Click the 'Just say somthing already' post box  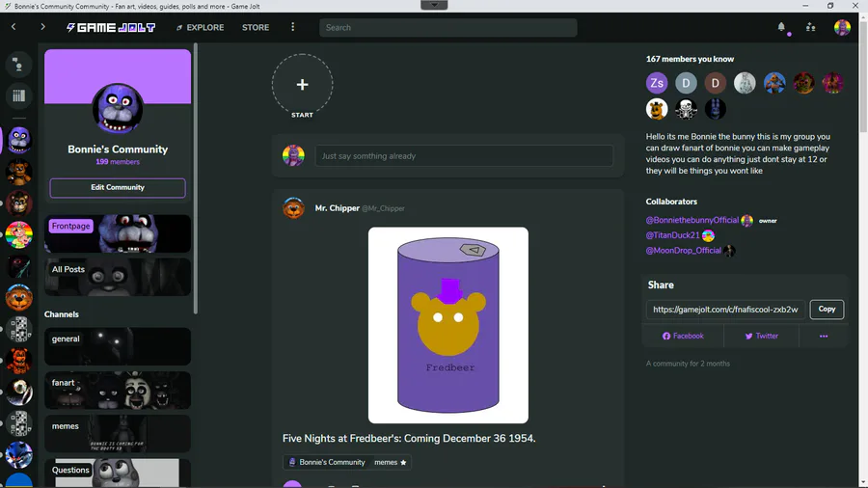464,156
